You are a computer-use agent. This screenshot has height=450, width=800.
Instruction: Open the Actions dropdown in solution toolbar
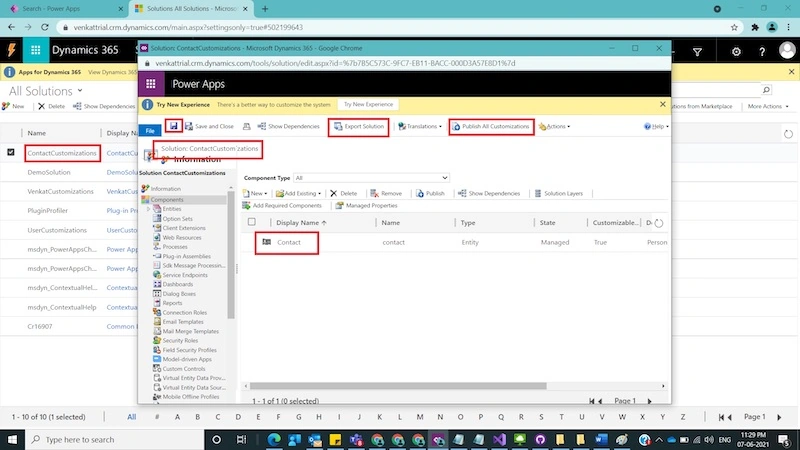(554, 126)
